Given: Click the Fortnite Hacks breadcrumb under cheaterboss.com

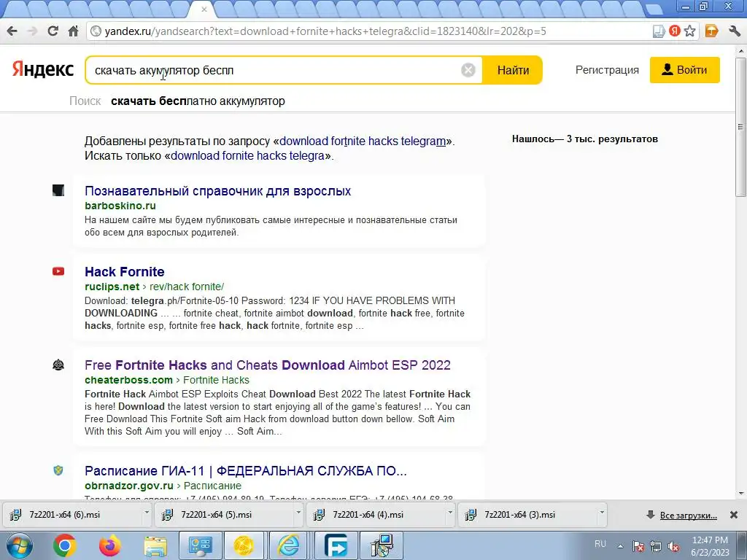Looking at the screenshot, I should [216, 380].
